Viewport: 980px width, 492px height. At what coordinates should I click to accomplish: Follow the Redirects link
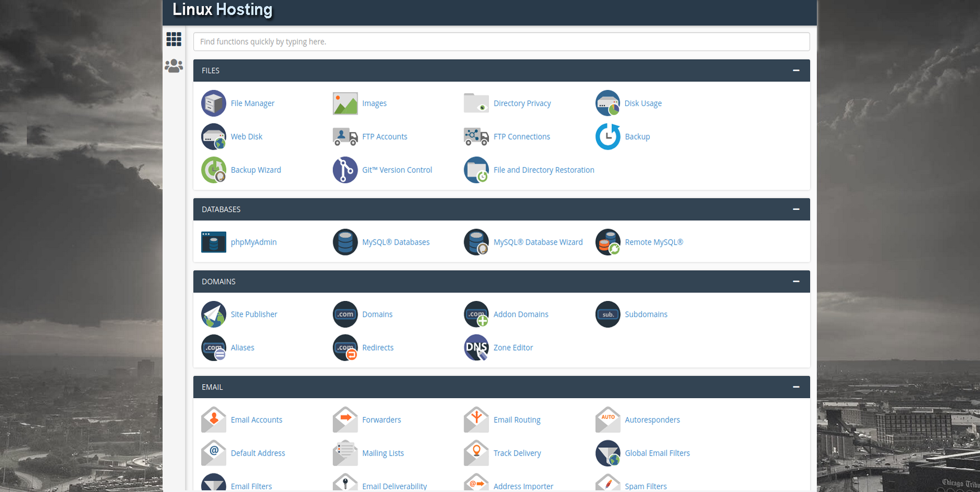[378, 347]
